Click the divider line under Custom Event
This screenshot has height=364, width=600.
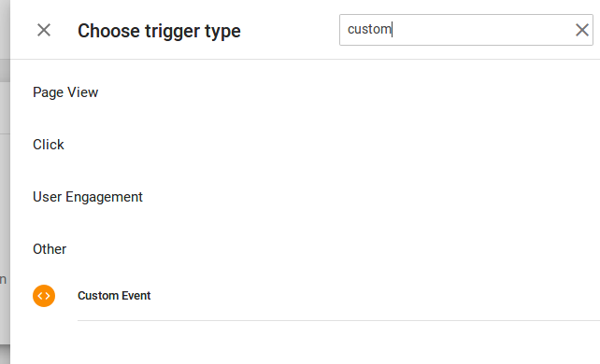pyautogui.click(x=338, y=320)
